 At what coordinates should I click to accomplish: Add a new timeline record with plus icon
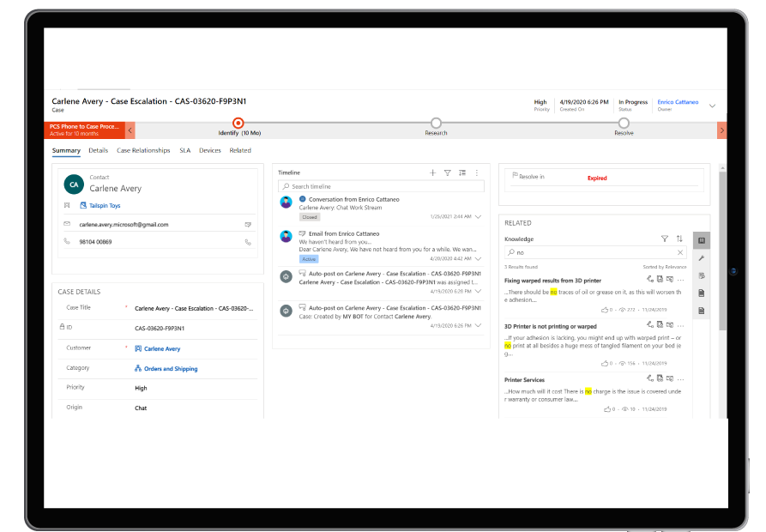point(432,173)
